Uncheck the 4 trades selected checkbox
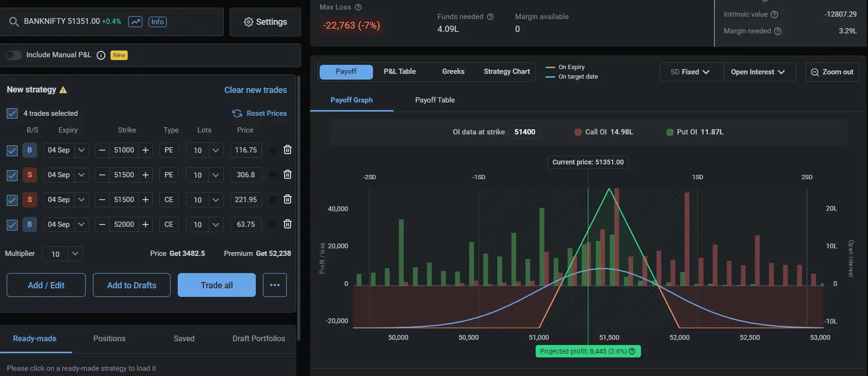This screenshot has width=868, height=376. [x=12, y=113]
